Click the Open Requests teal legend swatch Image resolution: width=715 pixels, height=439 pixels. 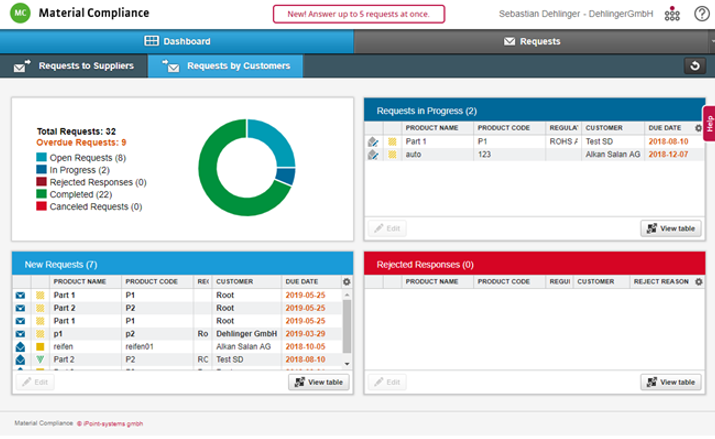click(41, 157)
